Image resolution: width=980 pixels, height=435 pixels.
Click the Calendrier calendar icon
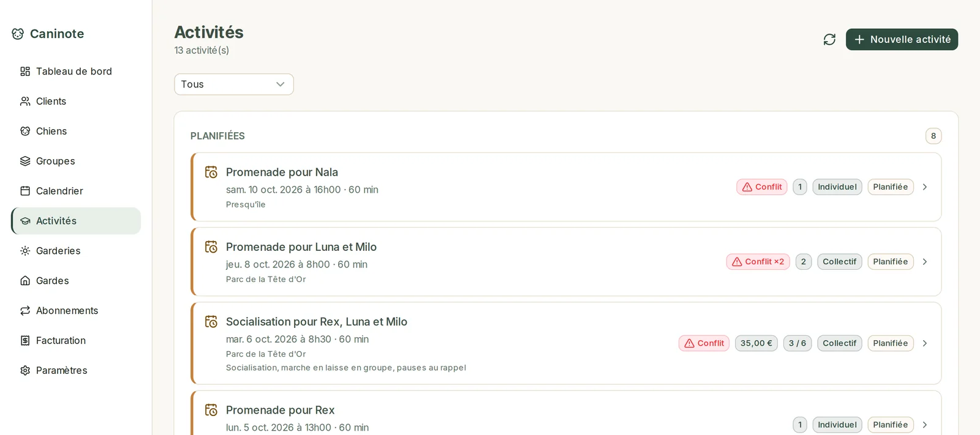[25, 191]
